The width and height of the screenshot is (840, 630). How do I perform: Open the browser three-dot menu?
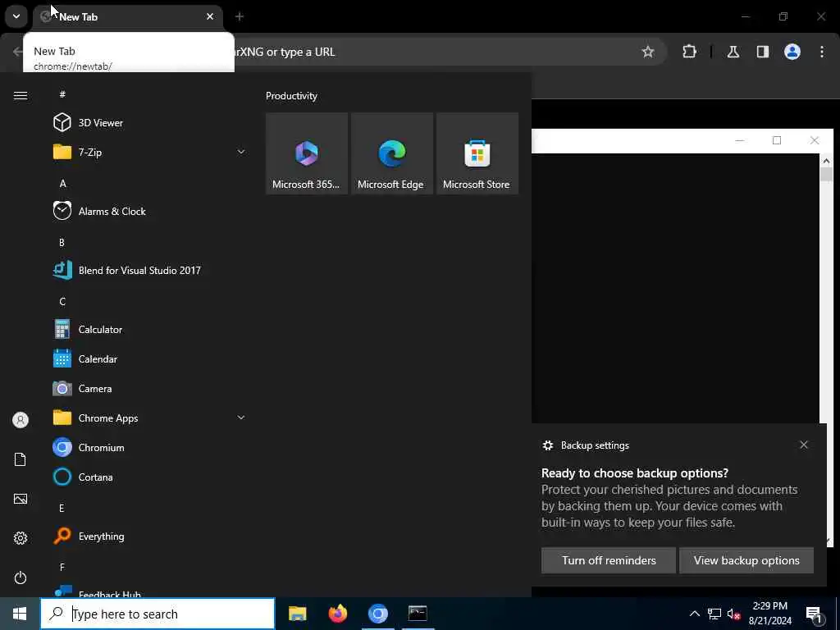click(822, 52)
